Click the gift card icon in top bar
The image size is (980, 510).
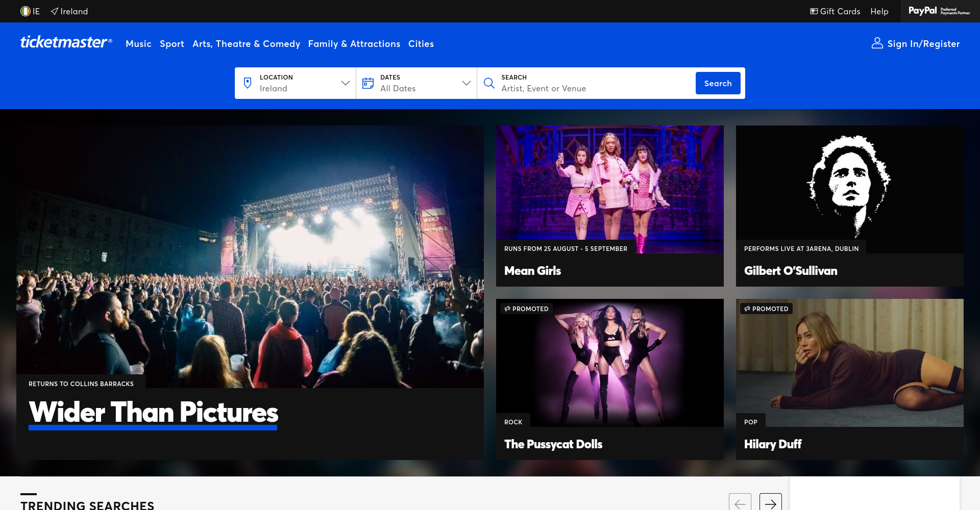click(814, 11)
